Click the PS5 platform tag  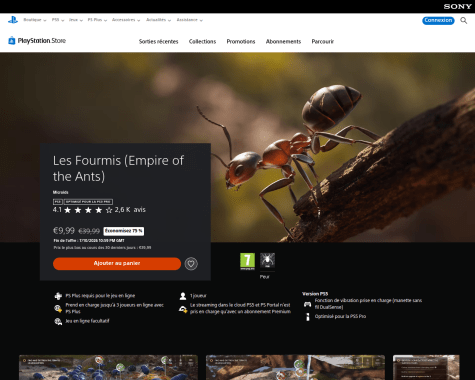[58, 202]
